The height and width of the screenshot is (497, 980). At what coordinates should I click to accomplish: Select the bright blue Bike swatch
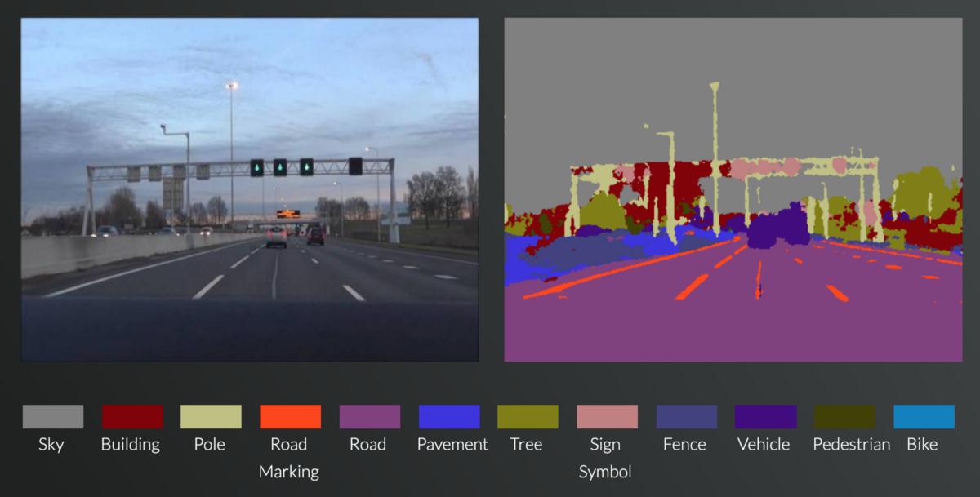(924, 417)
